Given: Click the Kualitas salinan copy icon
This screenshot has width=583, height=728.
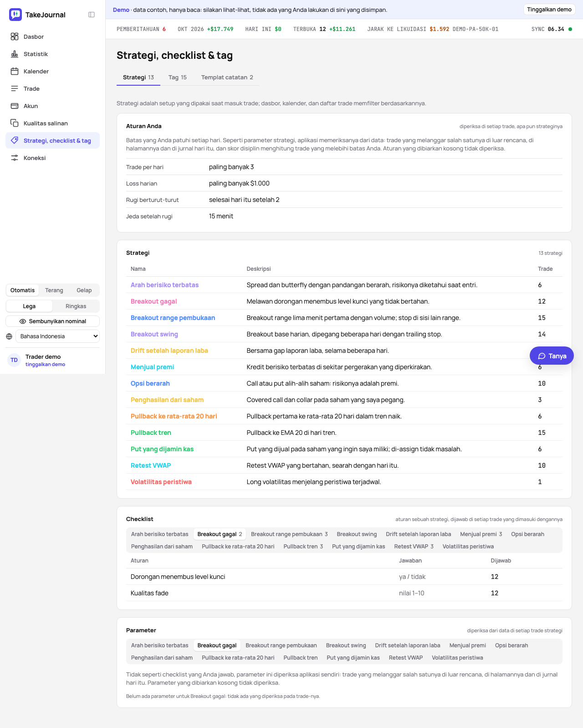Looking at the screenshot, I should tap(15, 123).
